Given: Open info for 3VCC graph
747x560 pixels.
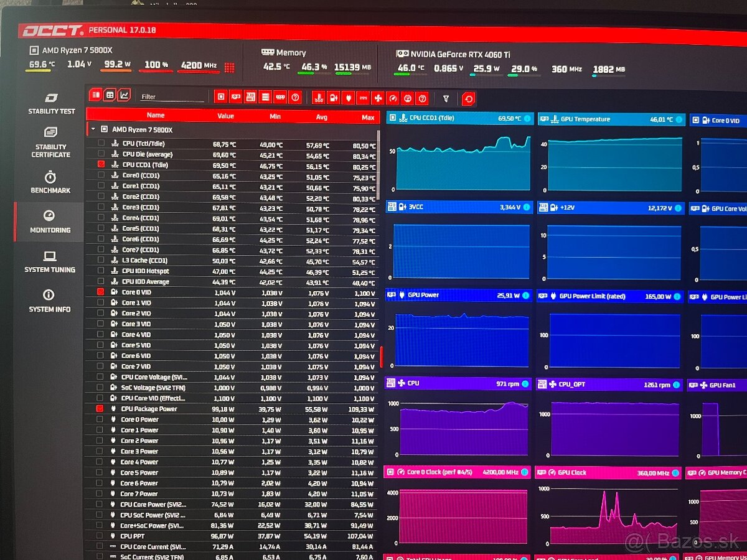Looking at the screenshot, I should coord(527,207).
